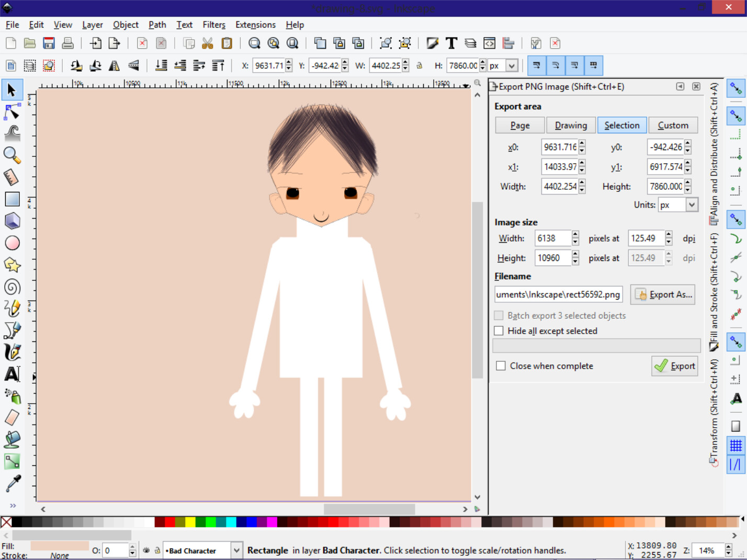Open the Filters menu
The height and width of the screenshot is (560, 747).
213,25
